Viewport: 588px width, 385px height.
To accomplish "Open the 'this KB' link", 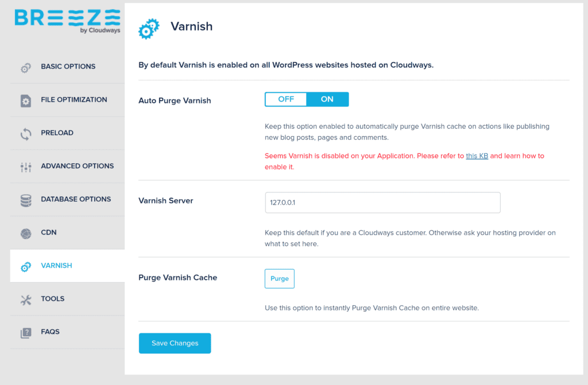I will click(x=477, y=156).
